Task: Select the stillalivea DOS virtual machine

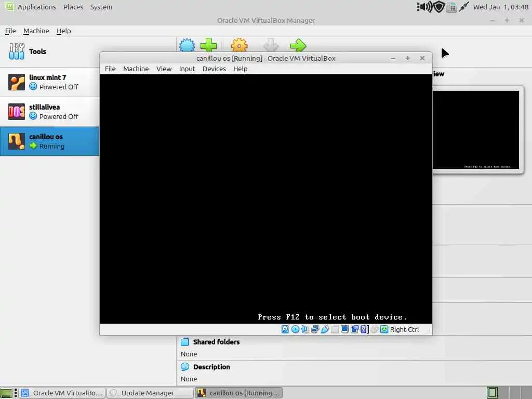Action: point(49,112)
